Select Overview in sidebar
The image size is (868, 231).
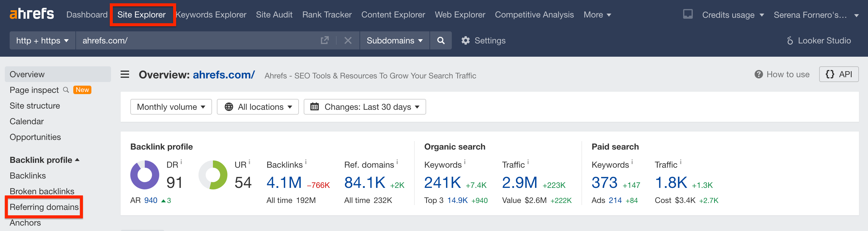pos(58,74)
